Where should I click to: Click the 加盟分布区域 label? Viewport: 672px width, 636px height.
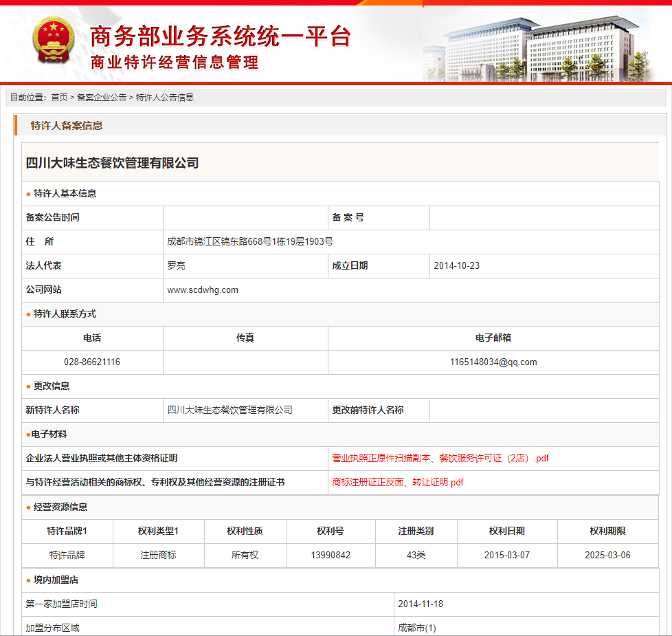coord(52,628)
